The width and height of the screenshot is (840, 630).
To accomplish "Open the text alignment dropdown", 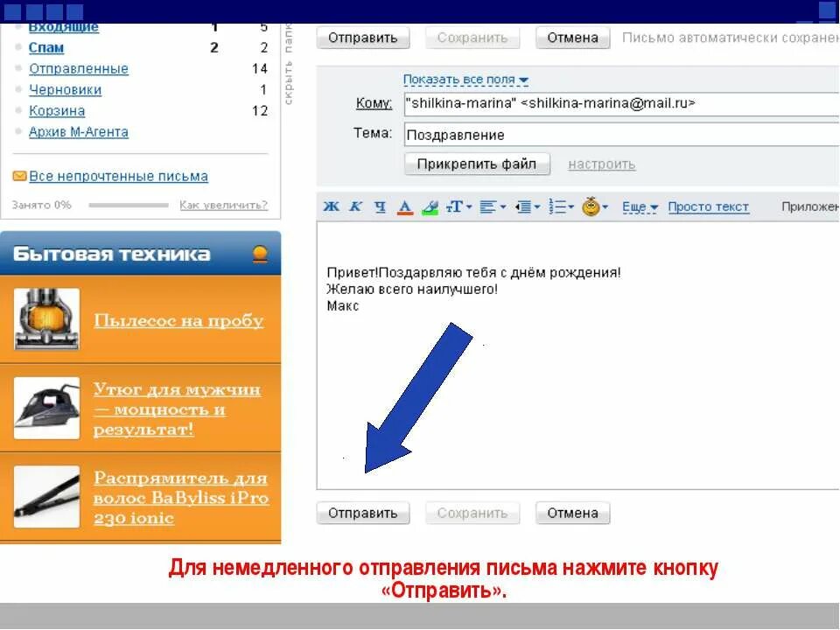I will [493, 206].
